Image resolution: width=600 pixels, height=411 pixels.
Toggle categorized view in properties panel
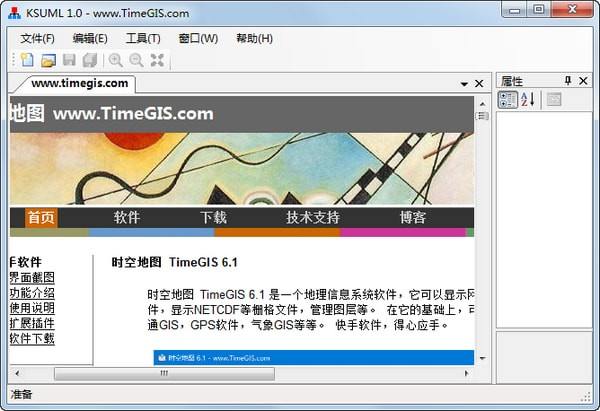coord(508,99)
